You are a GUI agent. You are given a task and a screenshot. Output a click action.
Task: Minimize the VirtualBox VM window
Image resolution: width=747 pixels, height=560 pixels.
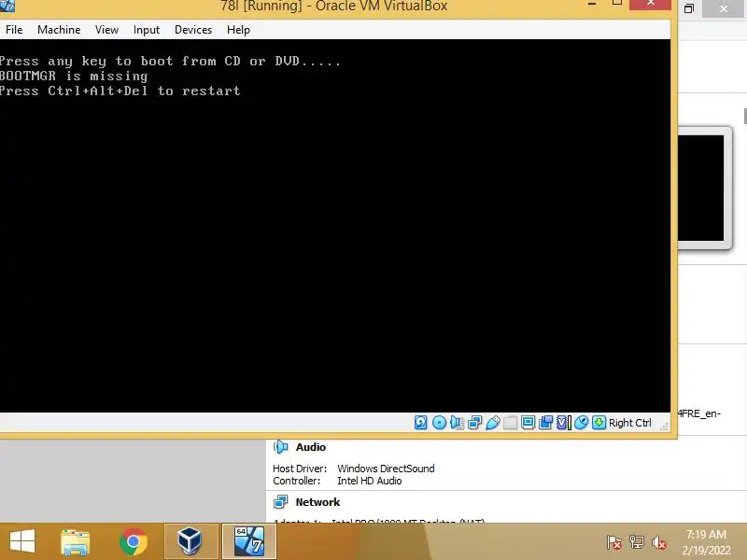tap(592, 5)
